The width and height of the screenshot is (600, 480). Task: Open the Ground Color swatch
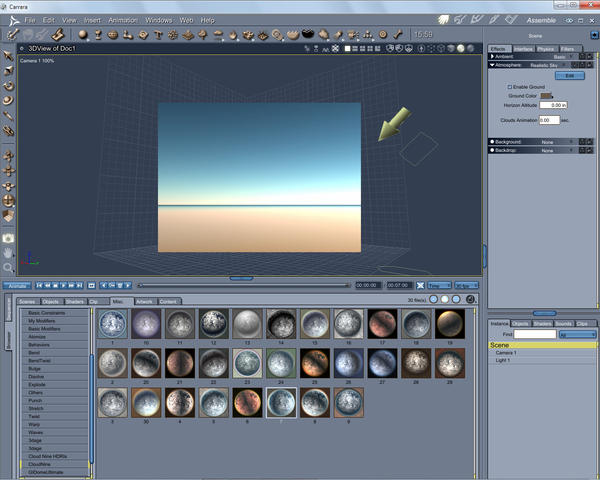(546, 95)
